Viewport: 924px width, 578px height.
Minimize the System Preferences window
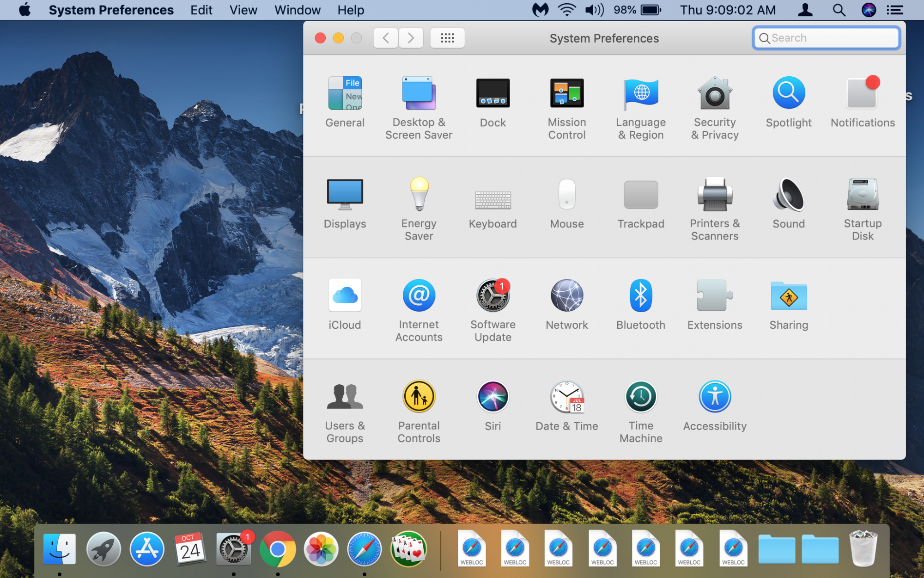338,38
